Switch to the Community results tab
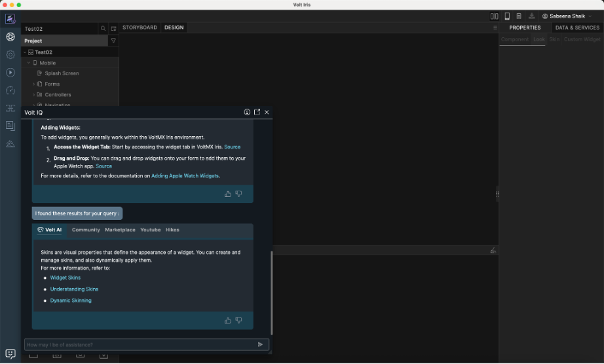604x364 pixels. [x=86, y=230]
